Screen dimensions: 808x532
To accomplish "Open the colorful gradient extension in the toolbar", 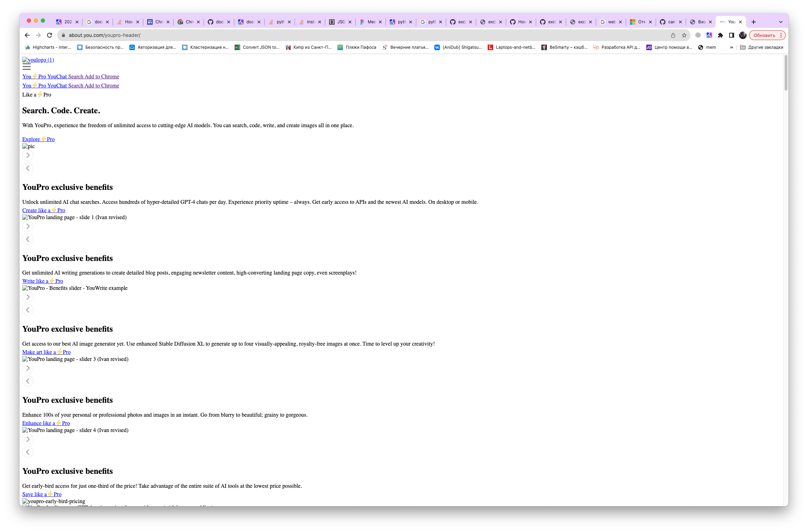I will click(709, 35).
